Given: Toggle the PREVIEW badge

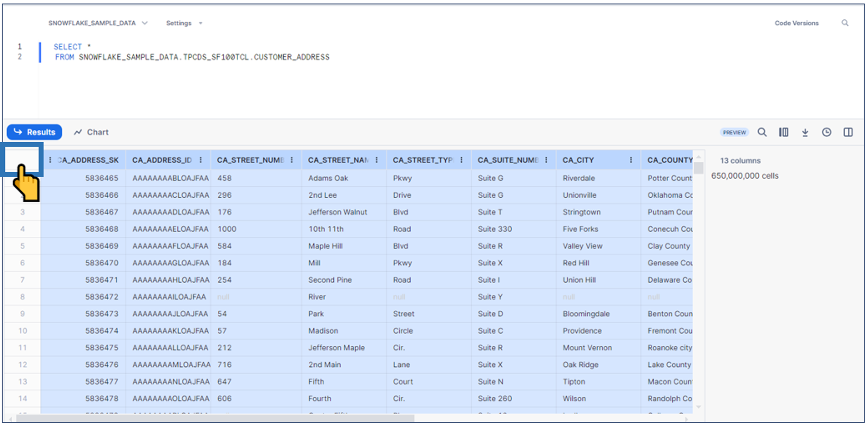Looking at the screenshot, I should tap(734, 133).
